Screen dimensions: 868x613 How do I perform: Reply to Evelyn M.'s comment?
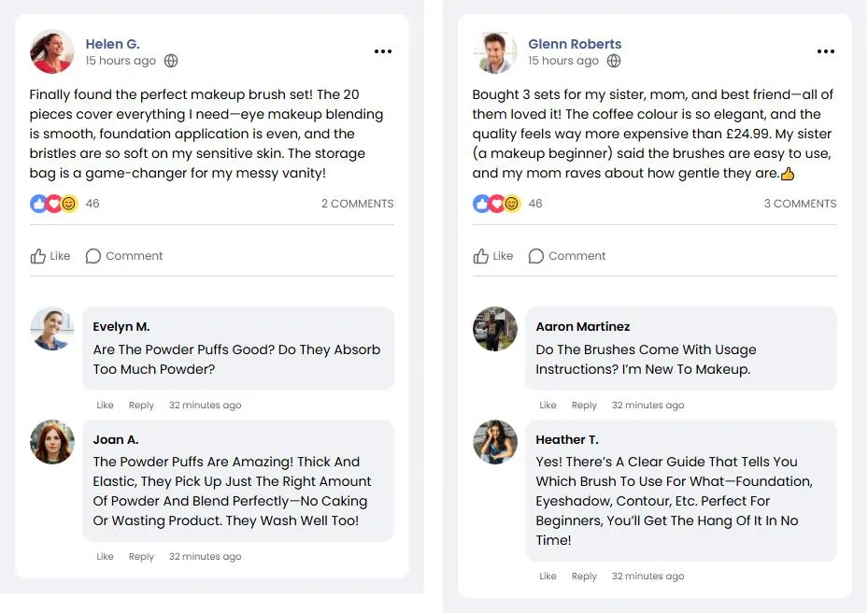[x=141, y=406]
